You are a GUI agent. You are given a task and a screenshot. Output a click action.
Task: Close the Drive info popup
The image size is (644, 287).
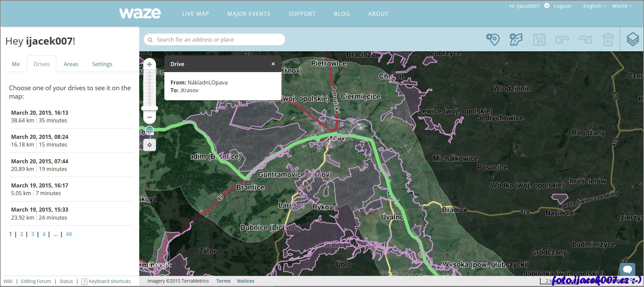pyautogui.click(x=273, y=64)
